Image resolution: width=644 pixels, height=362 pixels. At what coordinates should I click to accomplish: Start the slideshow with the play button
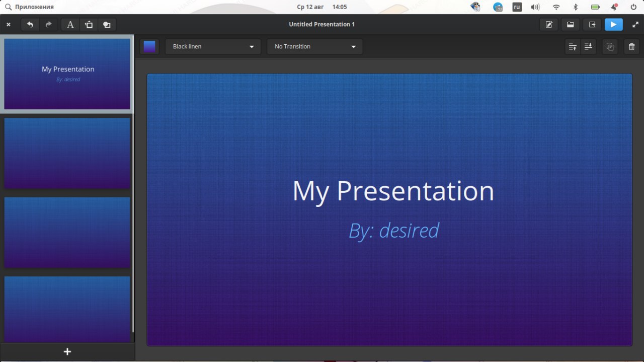[x=613, y=24]
